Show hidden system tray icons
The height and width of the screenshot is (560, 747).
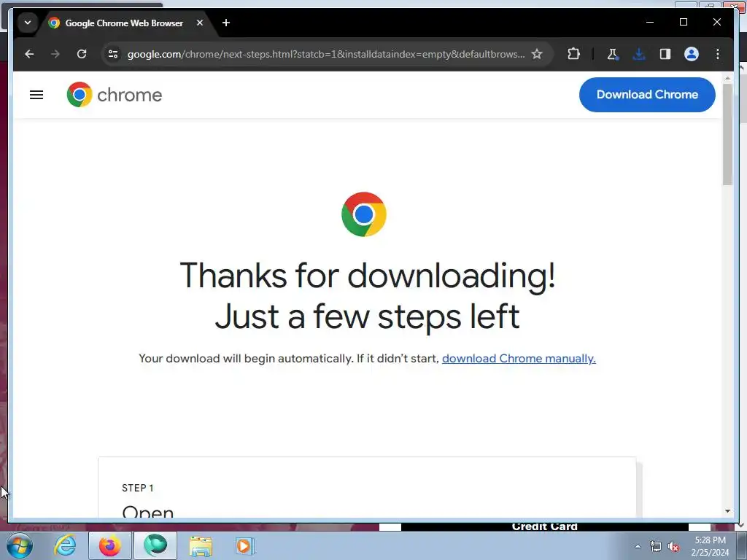pyautogui.click(x=638, y=547)
